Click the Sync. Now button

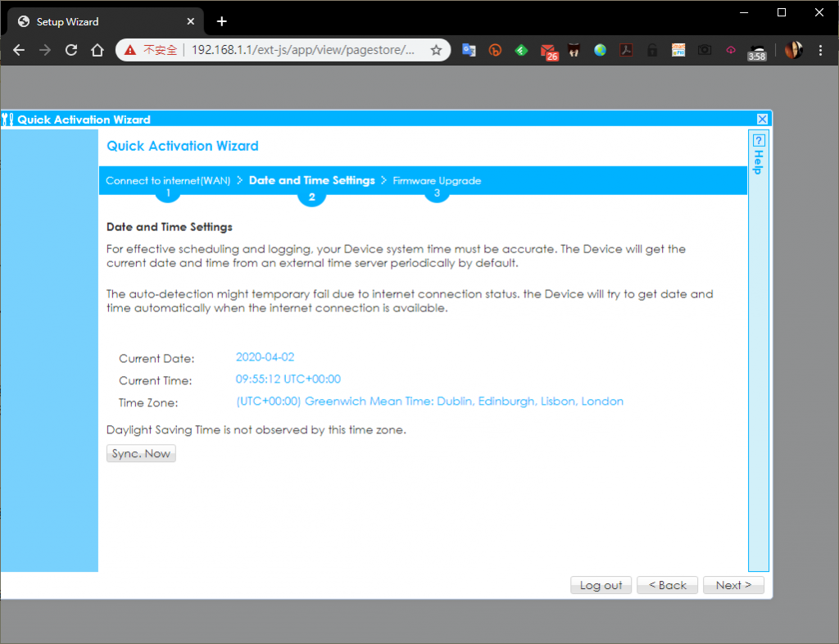click(x=141, y=454)
